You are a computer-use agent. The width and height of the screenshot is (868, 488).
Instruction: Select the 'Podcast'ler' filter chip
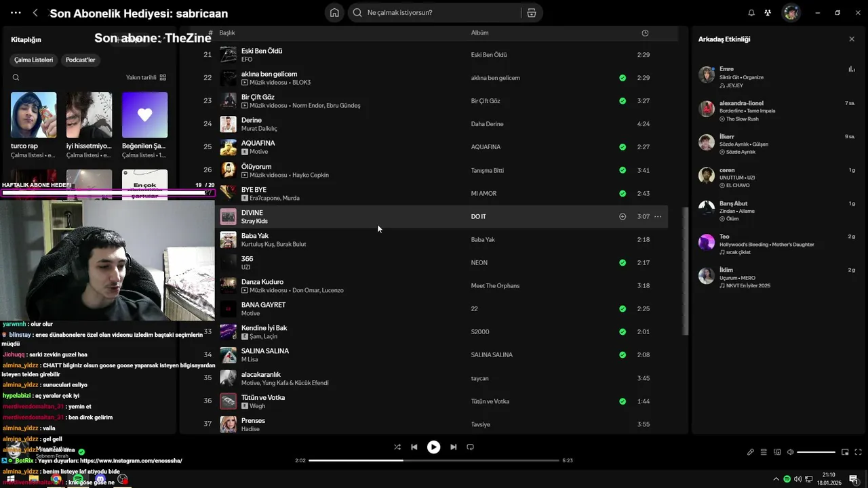[80, 60]
